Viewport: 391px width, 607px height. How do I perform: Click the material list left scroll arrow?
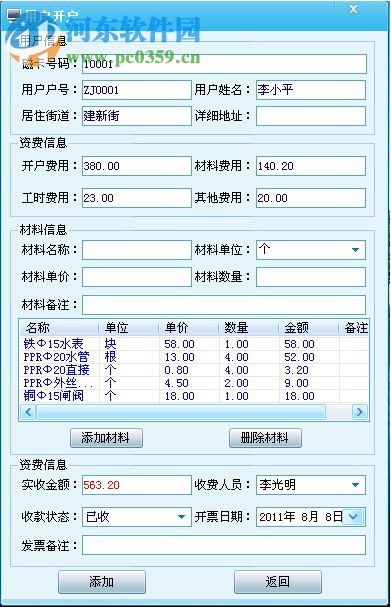[28, 412]
